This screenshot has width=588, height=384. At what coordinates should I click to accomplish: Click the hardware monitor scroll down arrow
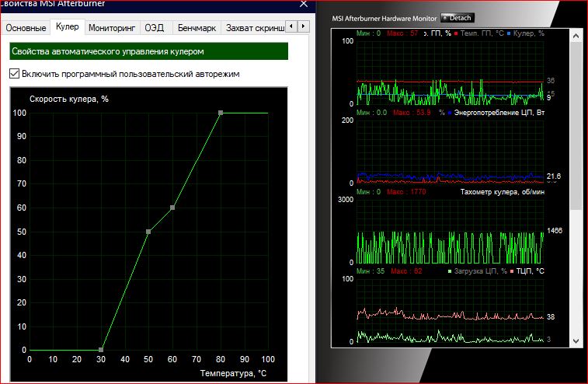pos(576,341)
